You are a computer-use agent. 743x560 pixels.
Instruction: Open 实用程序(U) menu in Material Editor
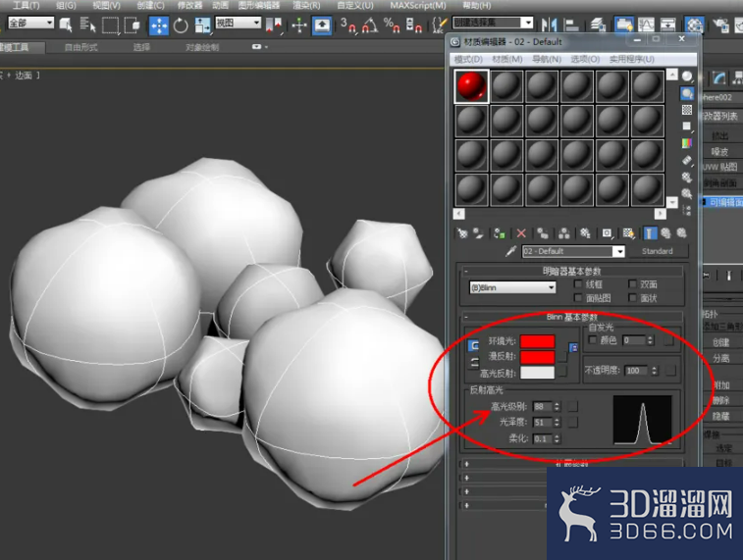[632, 59]
